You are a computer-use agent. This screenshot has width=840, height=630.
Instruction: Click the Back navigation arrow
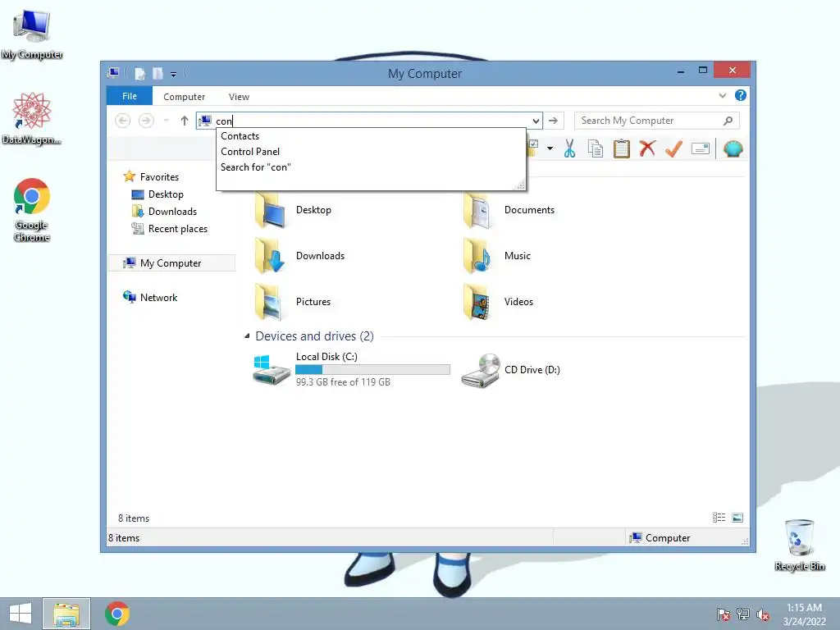point(123,121)
